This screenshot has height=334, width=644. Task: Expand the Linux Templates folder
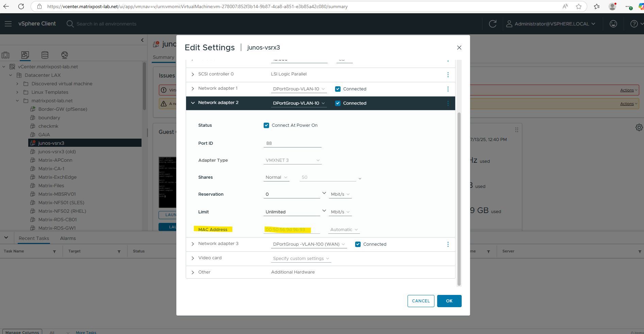[17, 92]
